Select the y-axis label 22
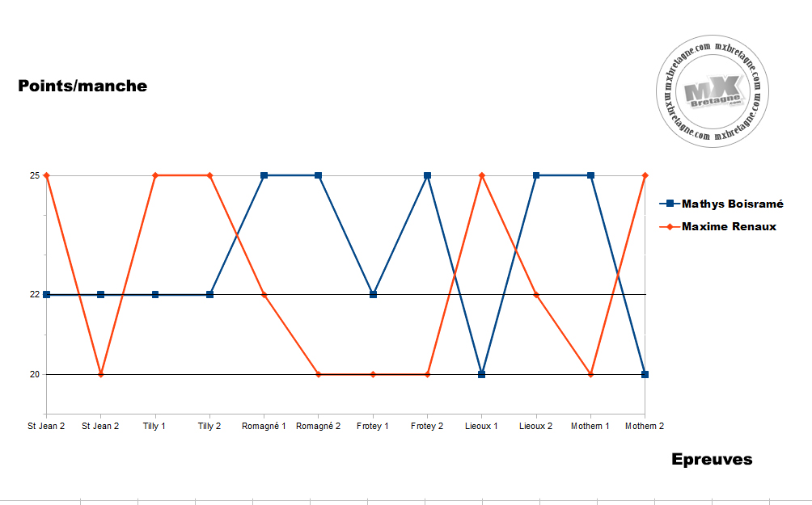Viewport: 812px width, 505px height. coord(35,294)
